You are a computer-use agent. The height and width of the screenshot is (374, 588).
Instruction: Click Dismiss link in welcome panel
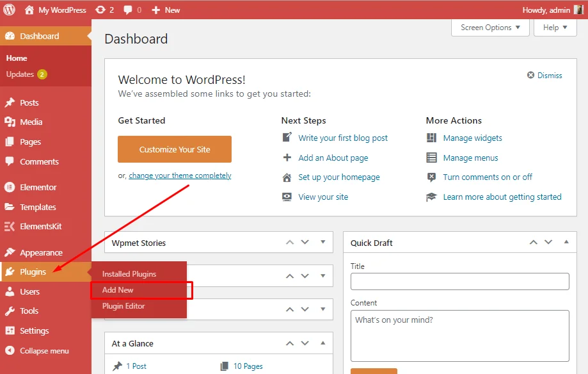click(x=550, y=75)
